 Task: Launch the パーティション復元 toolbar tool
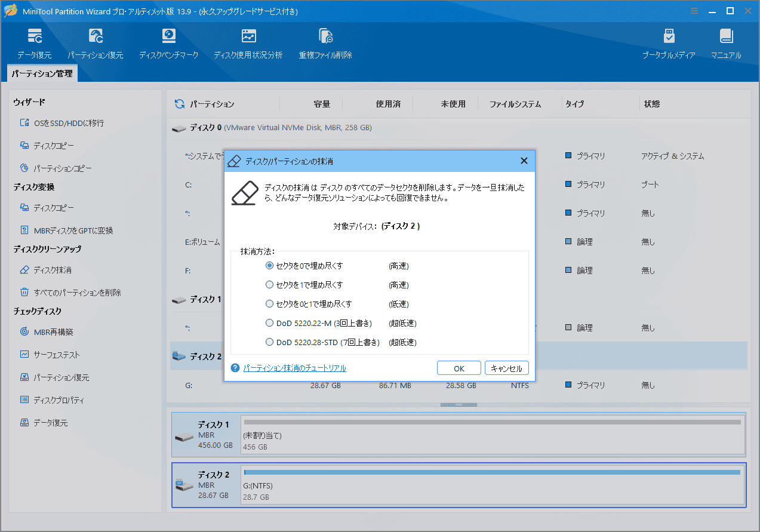[96, 44]
